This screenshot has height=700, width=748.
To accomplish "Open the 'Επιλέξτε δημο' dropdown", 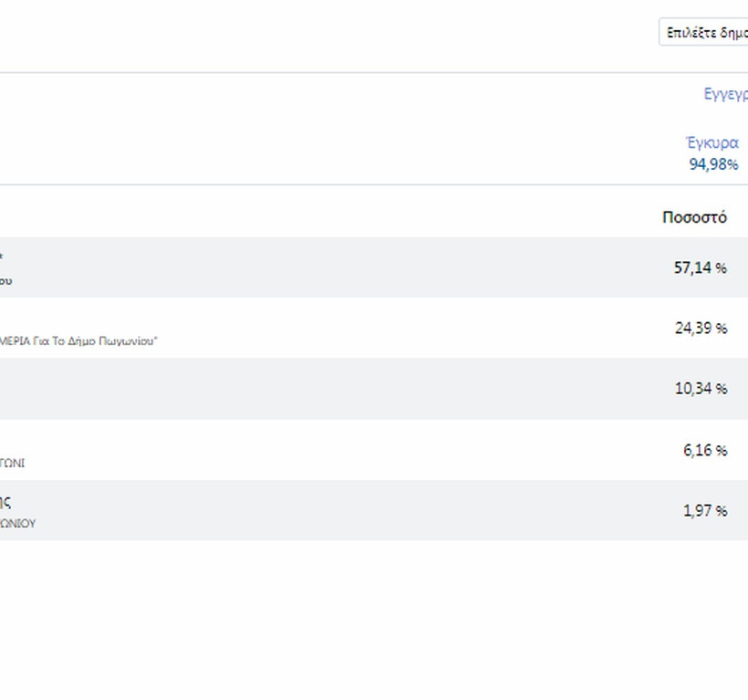I will coord(704,32).
